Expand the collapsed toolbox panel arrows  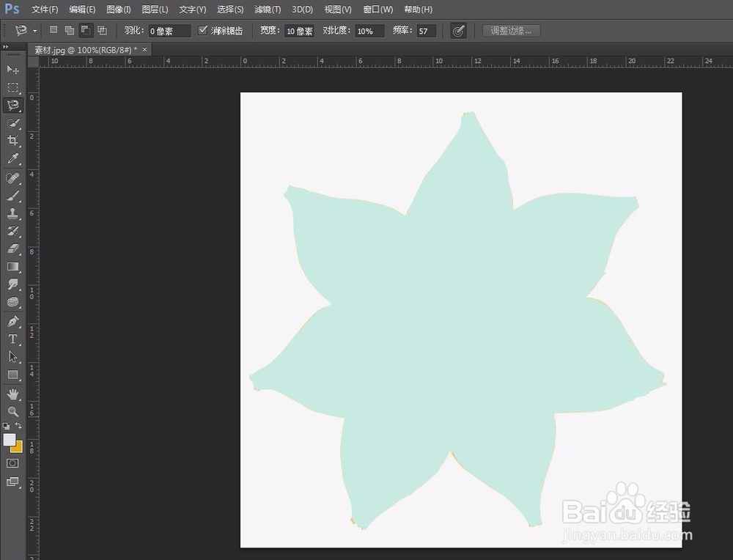(x=6, y=47)
